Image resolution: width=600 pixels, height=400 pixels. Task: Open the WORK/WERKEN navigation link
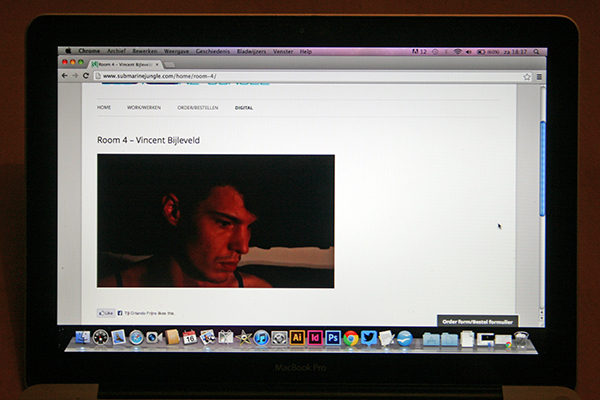(144, 107)
